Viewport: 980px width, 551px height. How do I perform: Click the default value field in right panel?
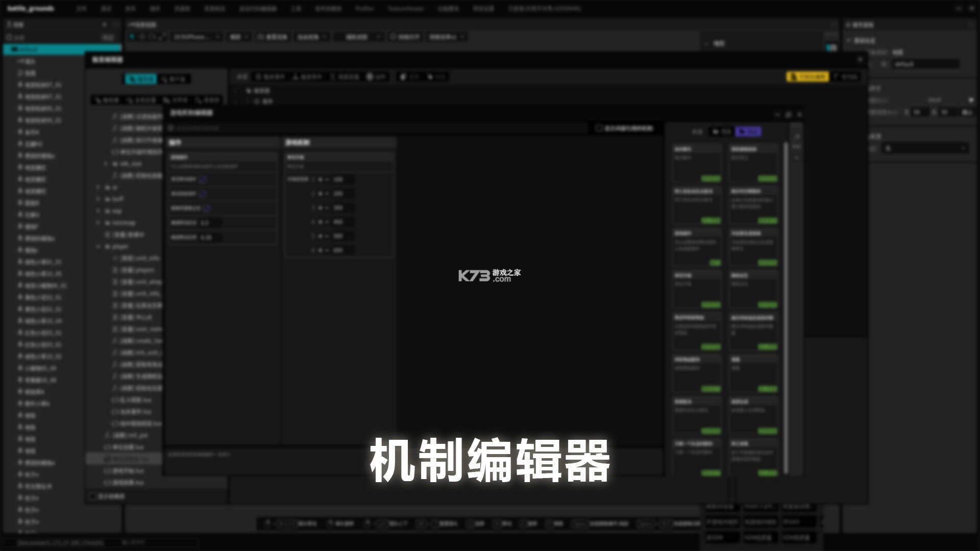point(926,64)
